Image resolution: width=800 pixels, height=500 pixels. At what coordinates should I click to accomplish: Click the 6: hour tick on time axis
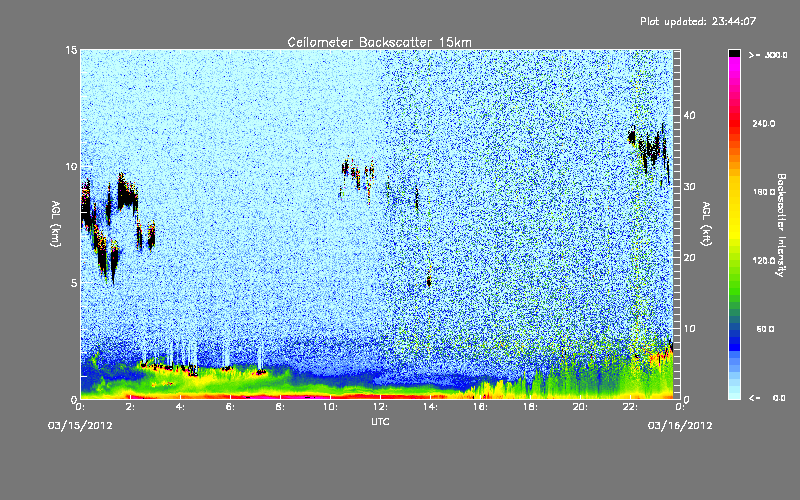click(x=230, y=407)
